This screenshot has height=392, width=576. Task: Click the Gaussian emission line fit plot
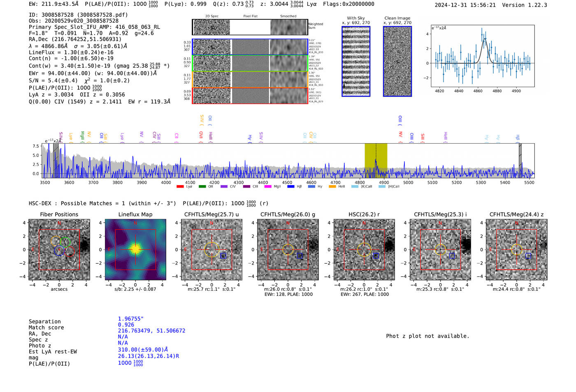pos(482,56)
